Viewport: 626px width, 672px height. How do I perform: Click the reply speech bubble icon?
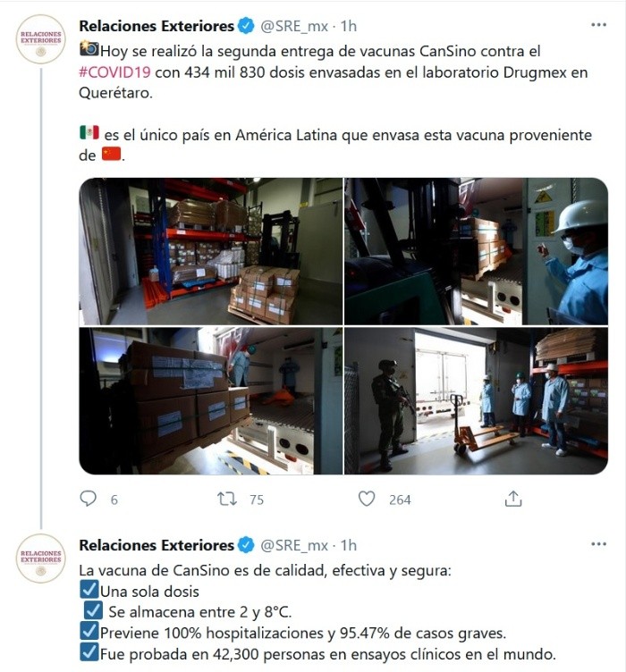[x=89, y=499]
